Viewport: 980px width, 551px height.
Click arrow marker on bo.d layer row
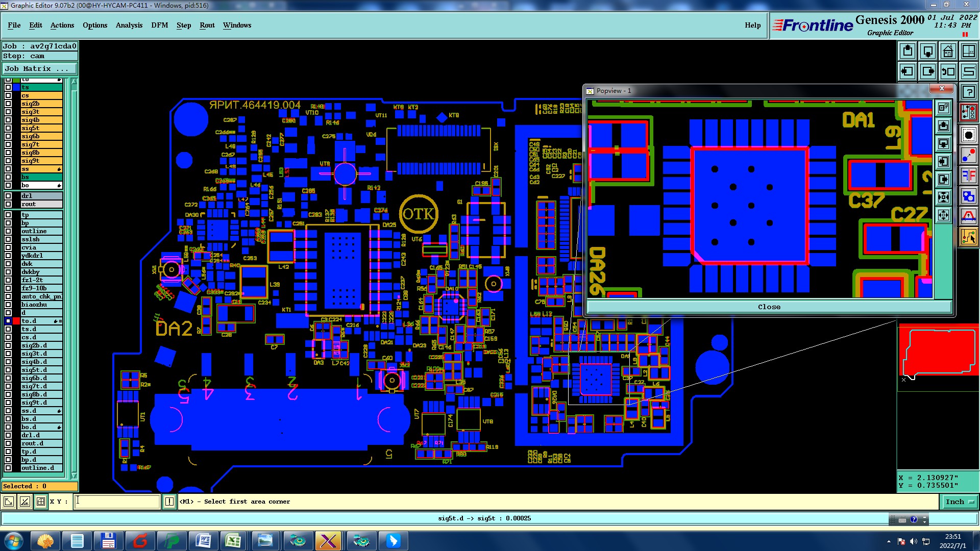coord(59,427)
